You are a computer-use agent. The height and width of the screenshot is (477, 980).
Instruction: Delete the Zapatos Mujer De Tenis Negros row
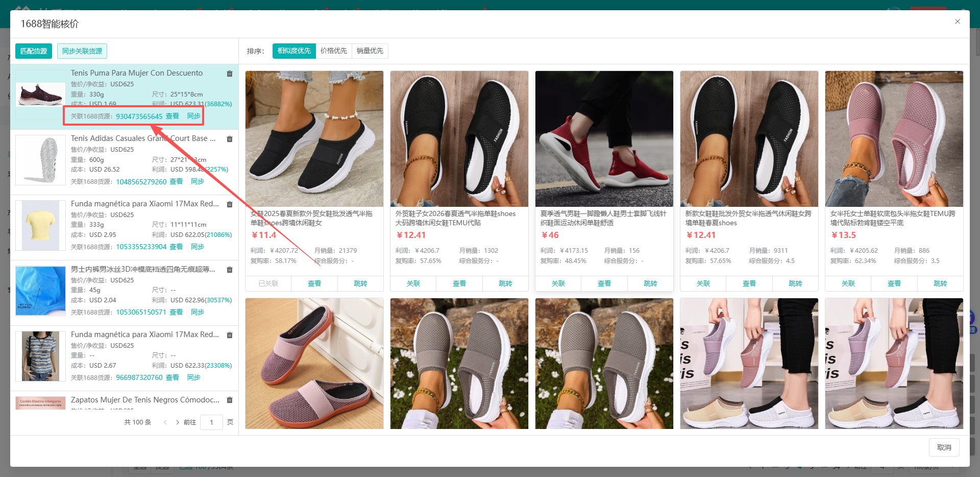(x=230, y=400)
